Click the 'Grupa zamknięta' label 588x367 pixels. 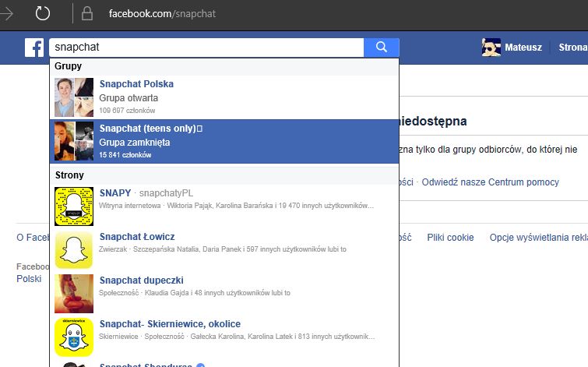pos(135,143)
